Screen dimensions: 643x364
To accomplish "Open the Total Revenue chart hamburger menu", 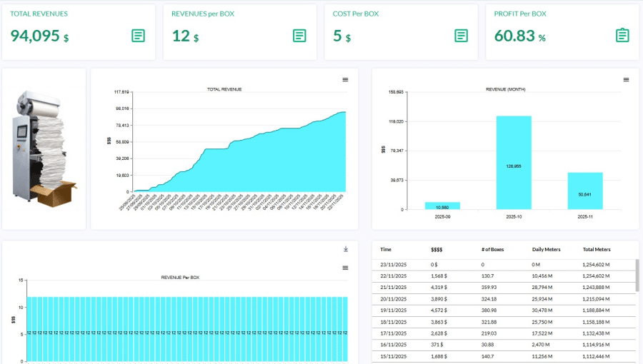I will click(345, 79).
